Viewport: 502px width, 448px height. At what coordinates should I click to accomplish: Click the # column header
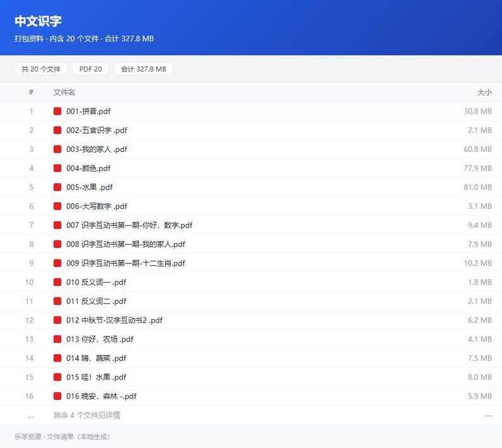click(31, 92)
